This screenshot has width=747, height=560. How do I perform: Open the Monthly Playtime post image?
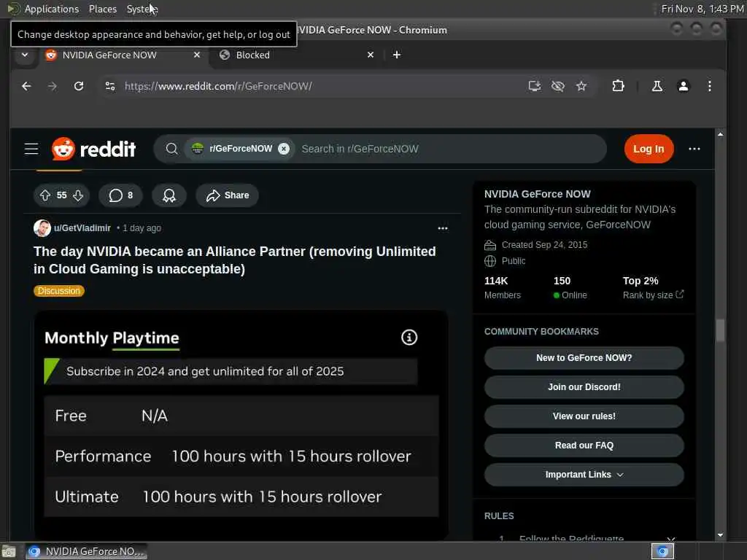241,425
